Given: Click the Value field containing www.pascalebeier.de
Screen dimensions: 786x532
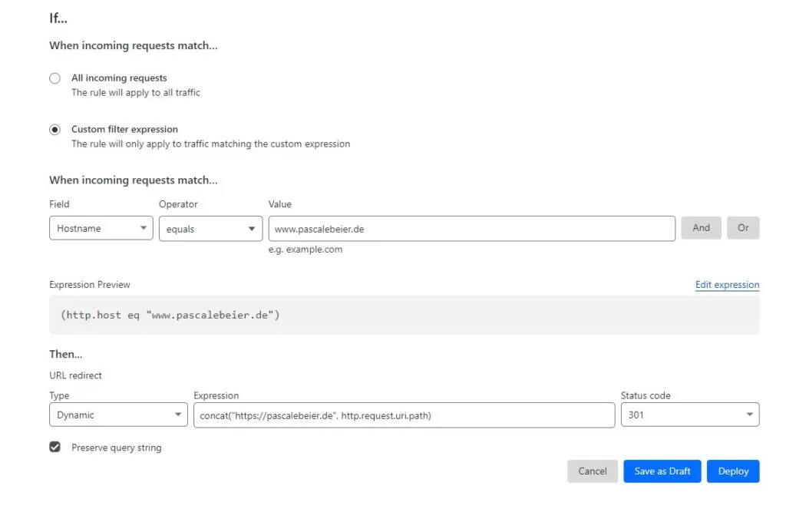Looking at the screenshot, I should tap(471, 229).
